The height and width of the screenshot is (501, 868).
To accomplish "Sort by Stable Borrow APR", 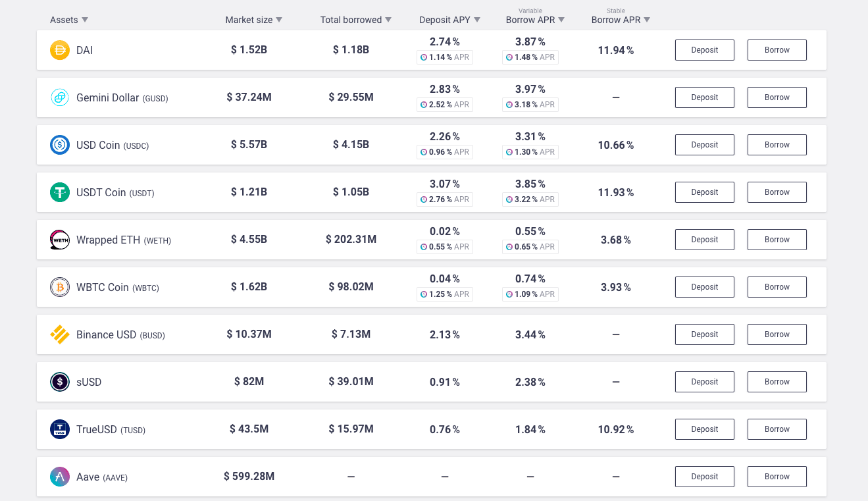I will (x=621, y=20).
